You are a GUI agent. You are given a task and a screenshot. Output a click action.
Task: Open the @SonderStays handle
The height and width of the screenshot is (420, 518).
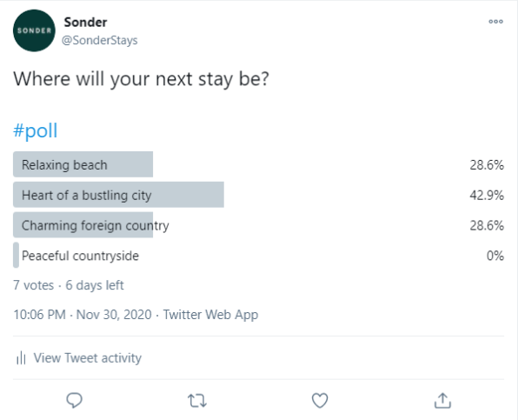99,40
